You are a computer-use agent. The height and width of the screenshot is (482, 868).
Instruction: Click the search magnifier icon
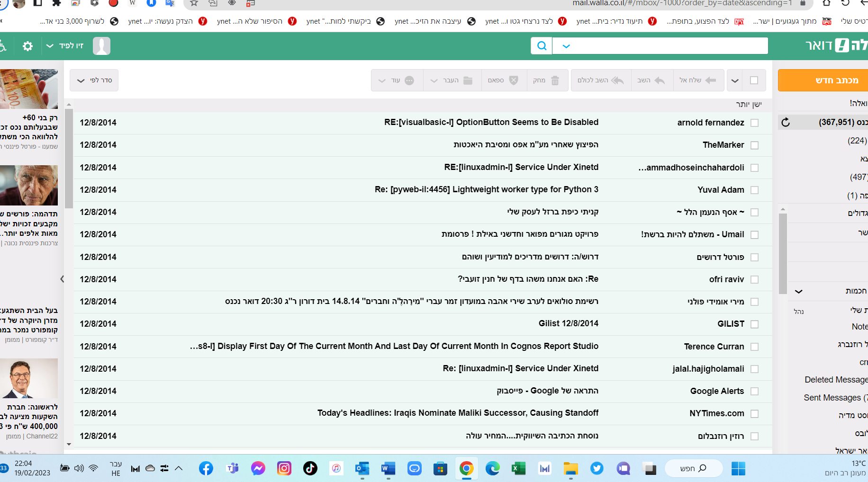(542, 46)
